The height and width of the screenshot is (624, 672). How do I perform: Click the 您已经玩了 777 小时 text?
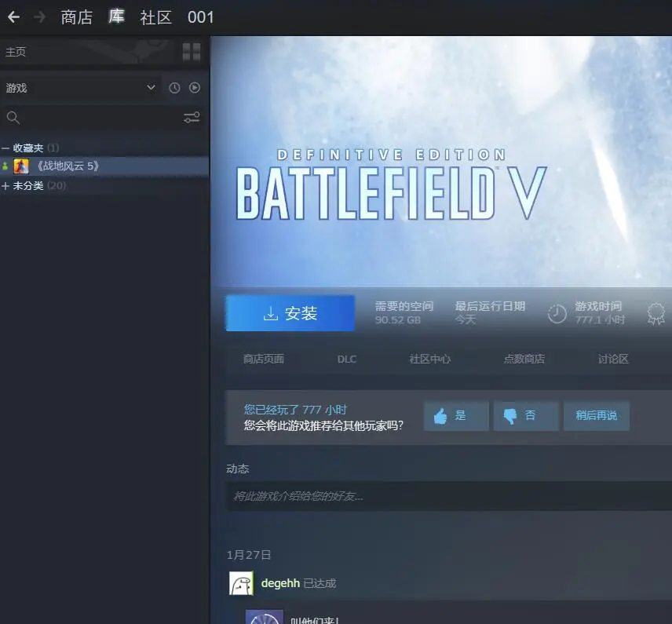point(295,410)
